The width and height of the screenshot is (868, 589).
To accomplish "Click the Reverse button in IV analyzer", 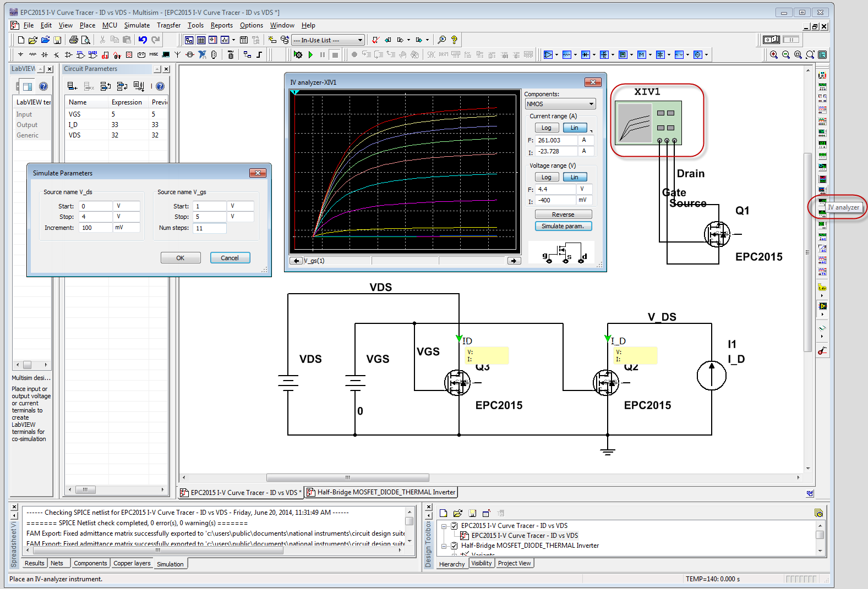I will (563, 214).
